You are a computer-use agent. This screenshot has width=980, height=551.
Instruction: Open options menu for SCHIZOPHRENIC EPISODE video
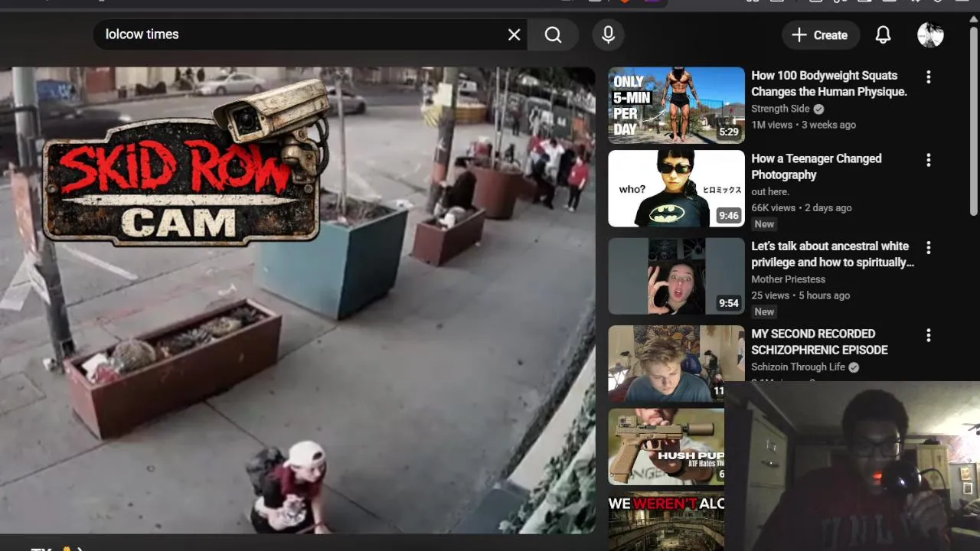tap(928, 335)
